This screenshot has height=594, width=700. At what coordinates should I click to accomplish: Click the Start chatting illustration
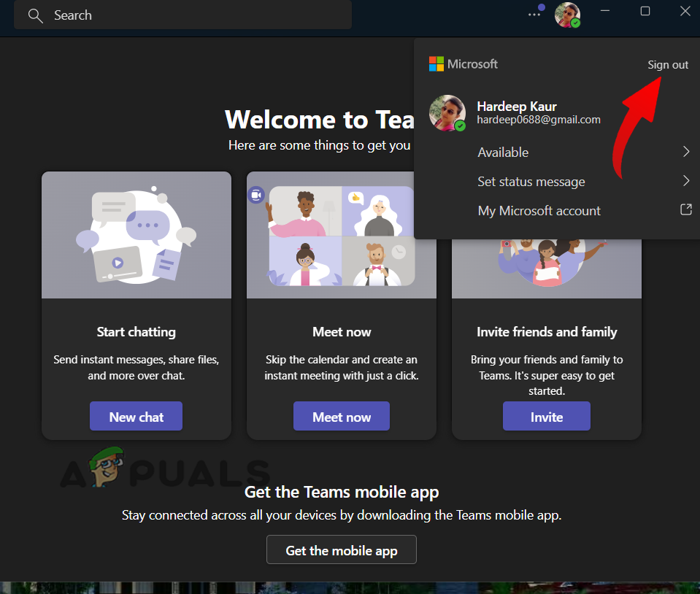[136, 235]
